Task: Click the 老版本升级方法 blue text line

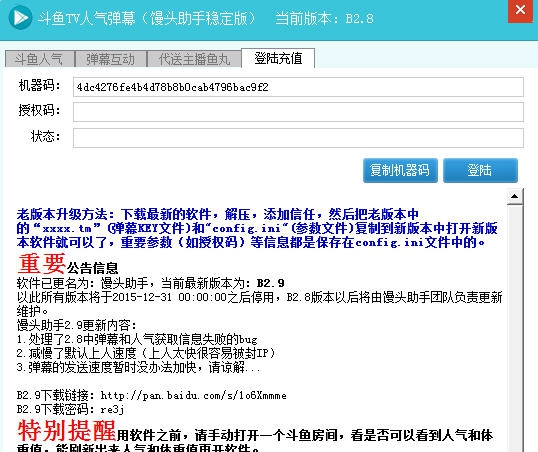Action: [218, 215]
